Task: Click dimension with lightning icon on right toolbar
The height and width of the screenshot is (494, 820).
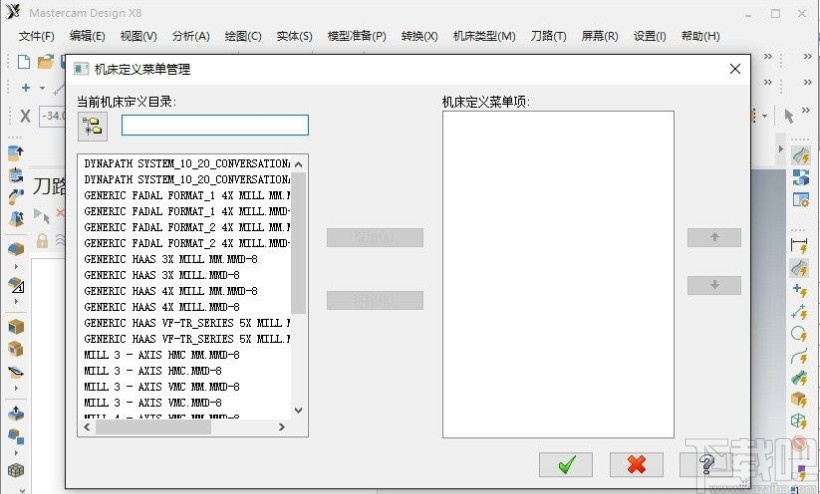Action: tap(799, 245)
